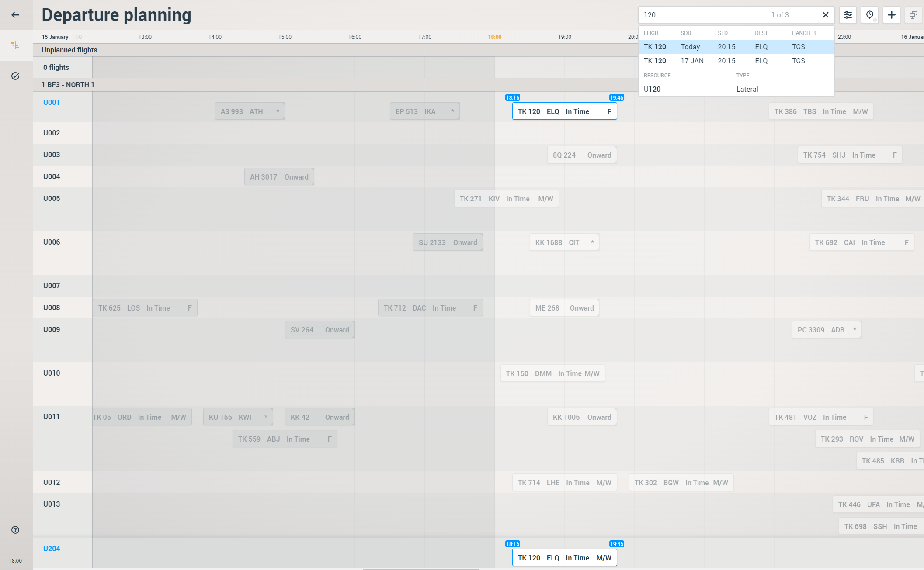Click the 18:00 current time marker
924x570 pixels.
[495, 37]
